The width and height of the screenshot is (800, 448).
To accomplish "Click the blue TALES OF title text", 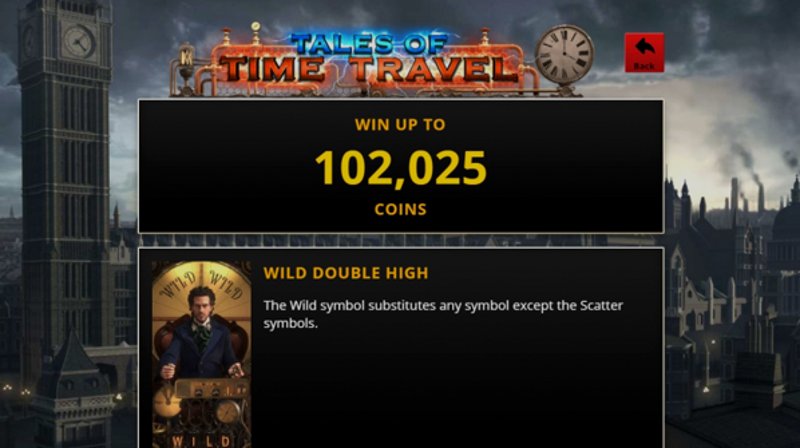I will 369,44.
